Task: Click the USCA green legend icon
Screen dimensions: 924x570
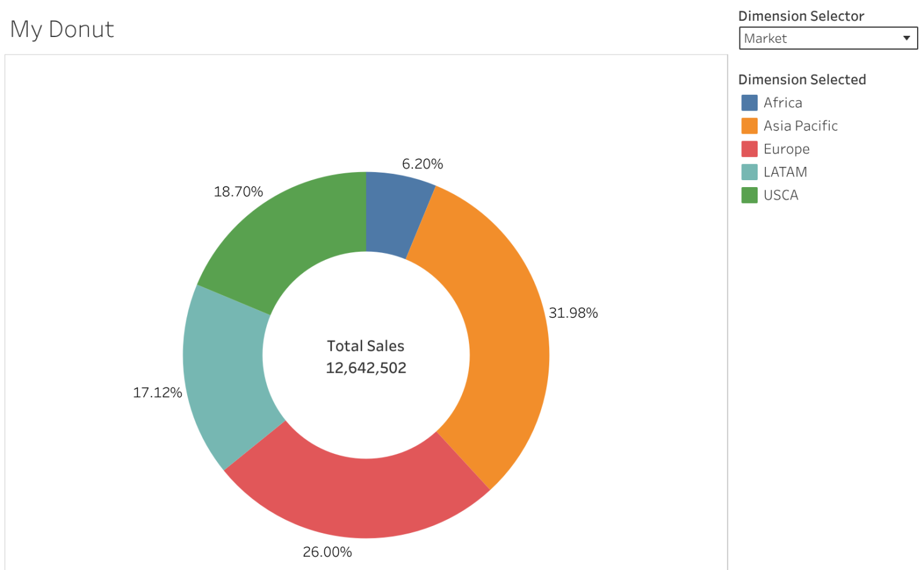Action: [748, 195]
